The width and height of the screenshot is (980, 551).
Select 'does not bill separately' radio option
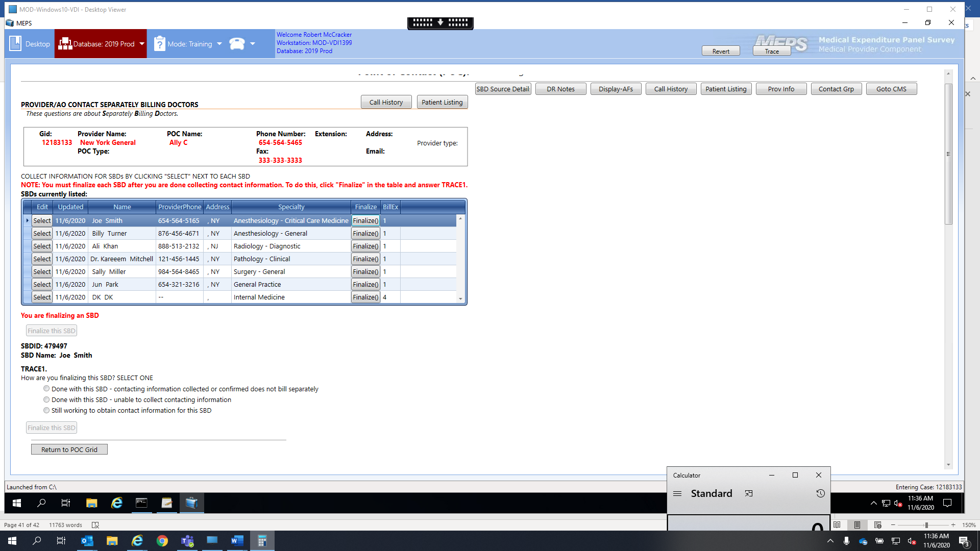(46, 389)
